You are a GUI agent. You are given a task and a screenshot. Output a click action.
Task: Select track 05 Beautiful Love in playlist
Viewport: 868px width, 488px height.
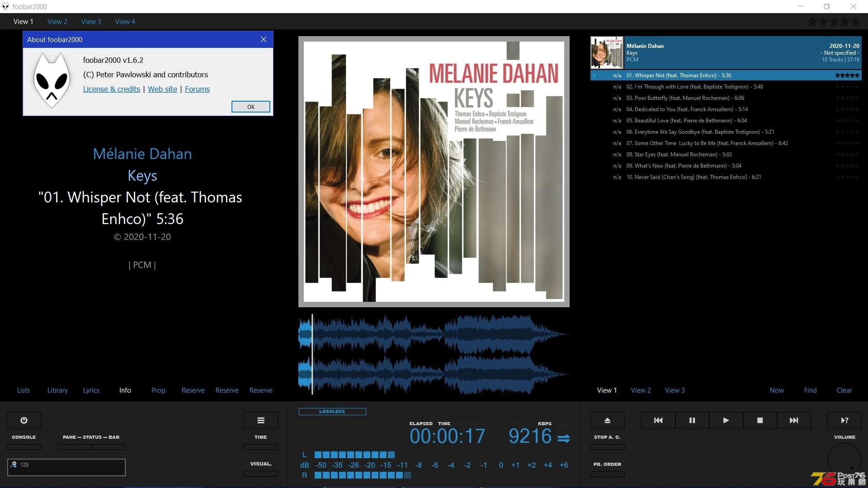point(685,120)
